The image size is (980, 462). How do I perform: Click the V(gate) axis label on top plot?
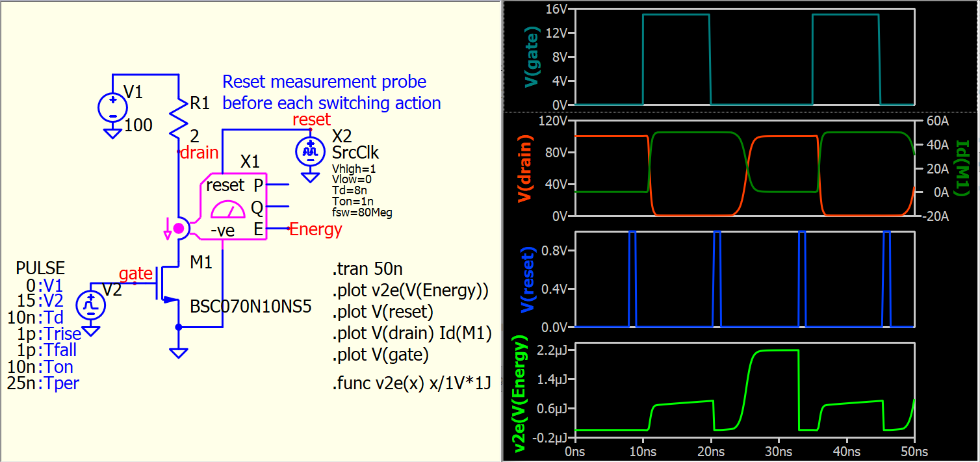pyautogui.click(x=532, y=57)
